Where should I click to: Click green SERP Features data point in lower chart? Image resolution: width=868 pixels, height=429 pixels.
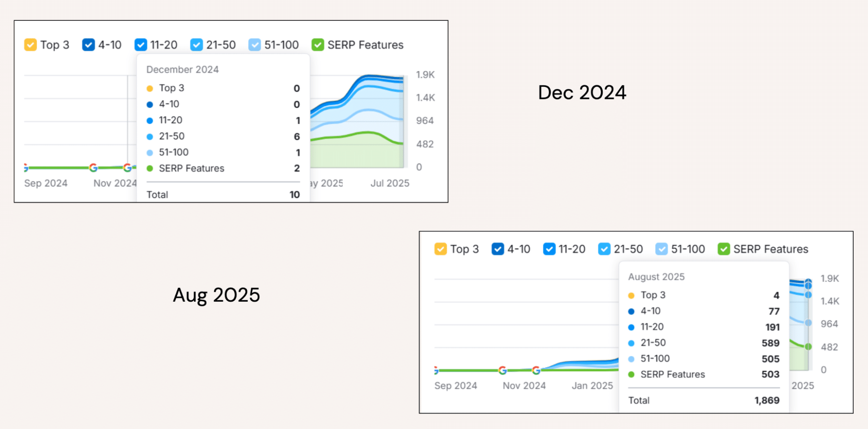[x=808, y=346]
